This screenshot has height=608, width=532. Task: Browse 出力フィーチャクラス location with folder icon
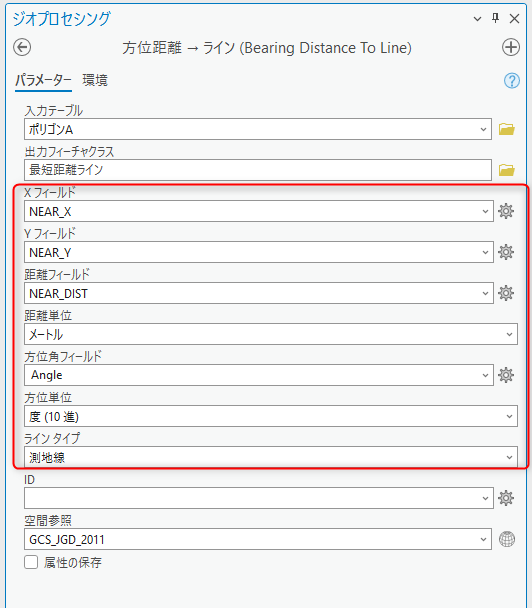point(506,170)
